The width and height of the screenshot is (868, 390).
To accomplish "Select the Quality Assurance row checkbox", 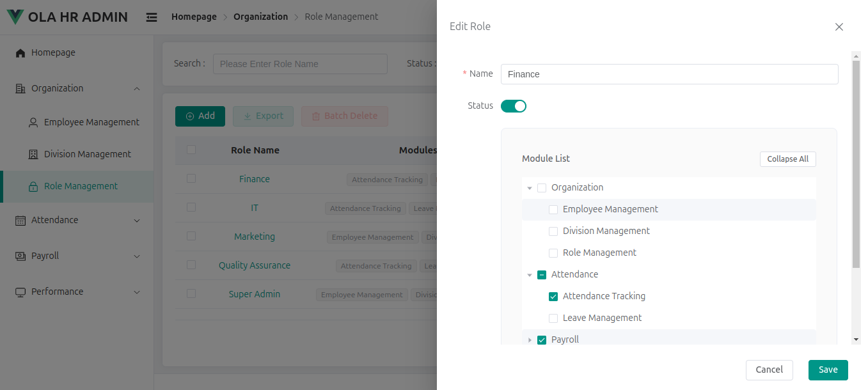I will click(x=191, y=265).
